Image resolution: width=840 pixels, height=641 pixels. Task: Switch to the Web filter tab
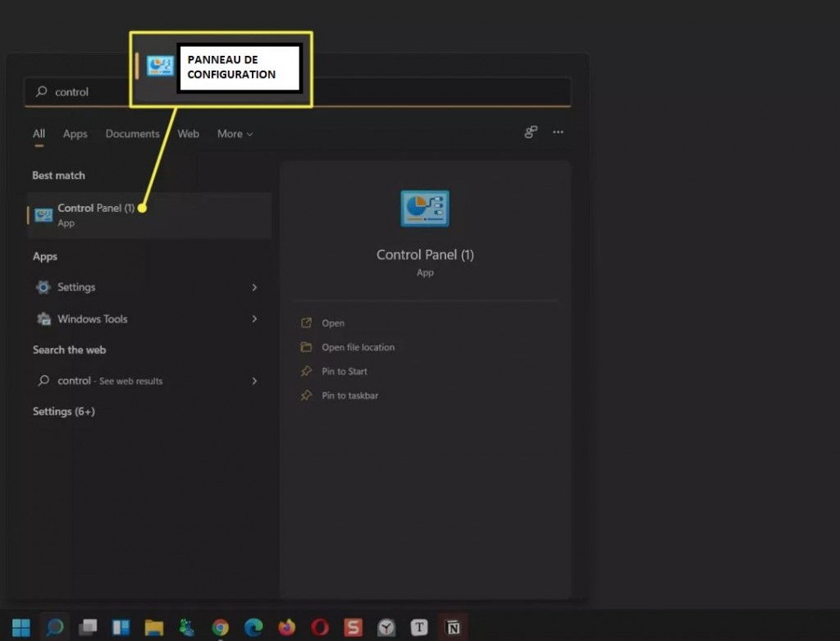point(188,134)
